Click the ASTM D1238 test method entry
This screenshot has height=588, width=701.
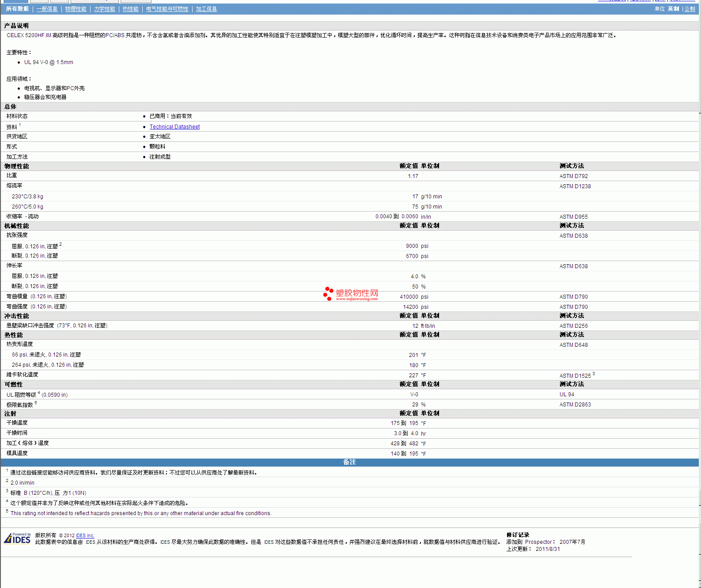coord(575,186)
